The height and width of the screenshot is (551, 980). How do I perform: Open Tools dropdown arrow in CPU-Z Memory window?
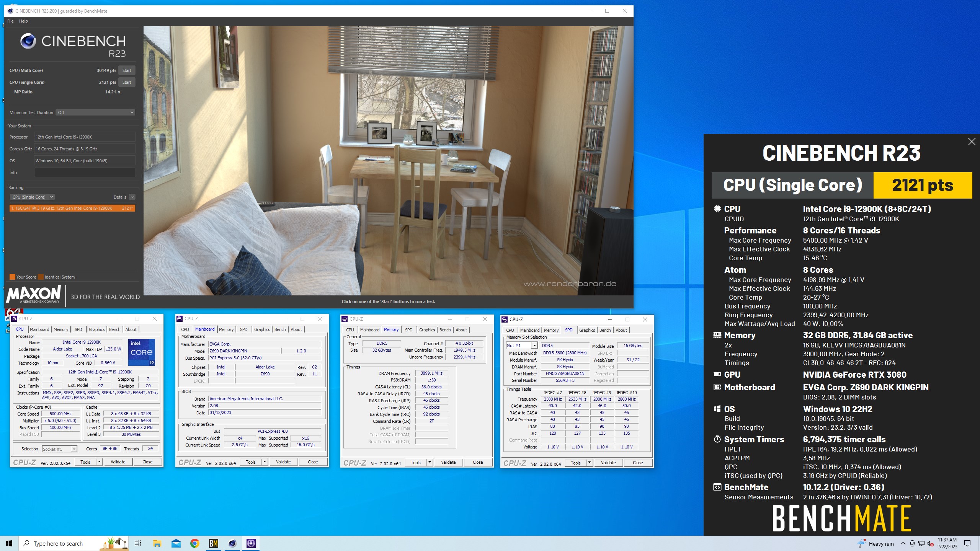[x=430, y=462]
